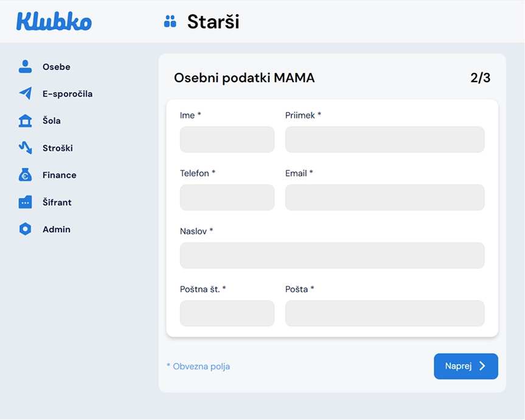This screenshot has height=420, width=525.
Task: Click the Klubko logo
Action: tap(54, 21)
